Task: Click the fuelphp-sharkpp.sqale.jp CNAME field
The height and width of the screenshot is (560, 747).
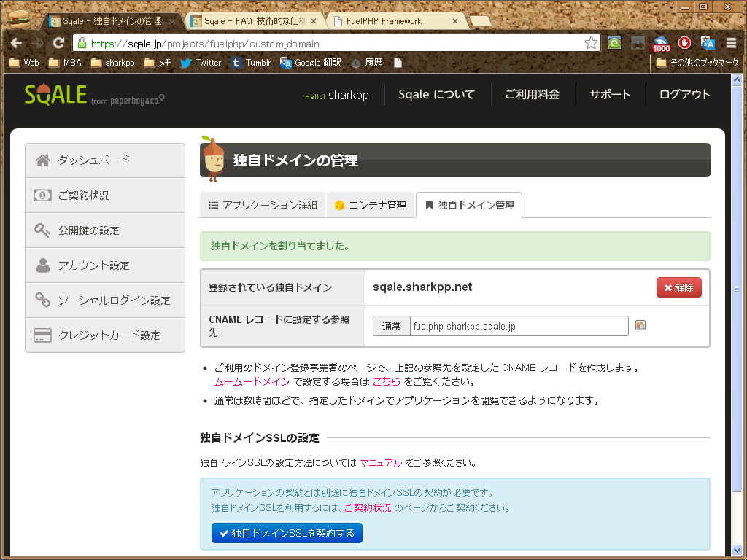Action: click(519, 326)
